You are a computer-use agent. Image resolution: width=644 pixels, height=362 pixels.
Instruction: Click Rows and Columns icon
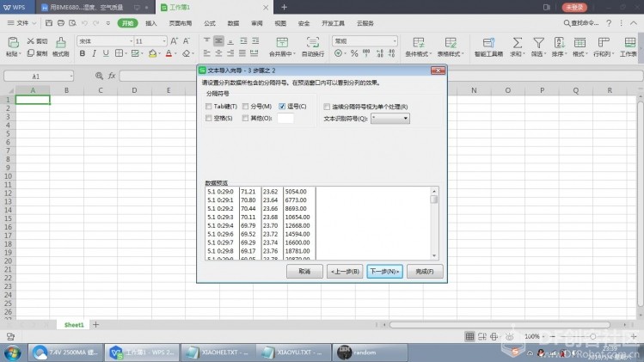(x=603, y=42)
